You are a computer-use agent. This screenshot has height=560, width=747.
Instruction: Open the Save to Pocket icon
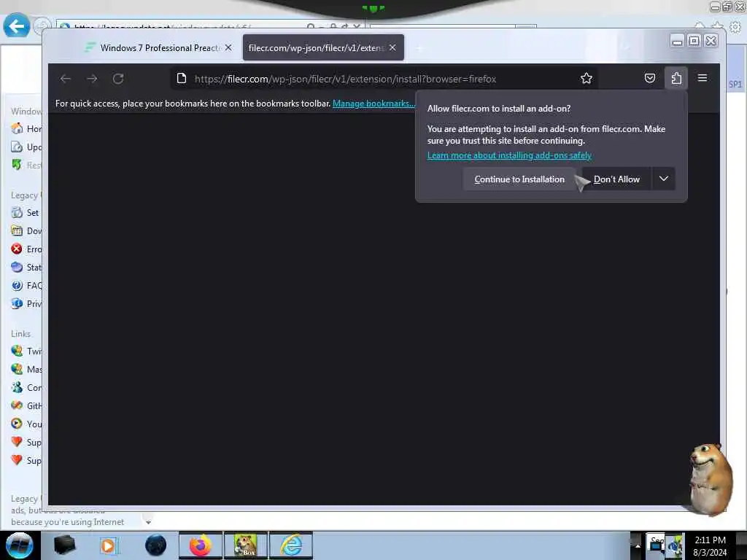(x=650, y=79)
